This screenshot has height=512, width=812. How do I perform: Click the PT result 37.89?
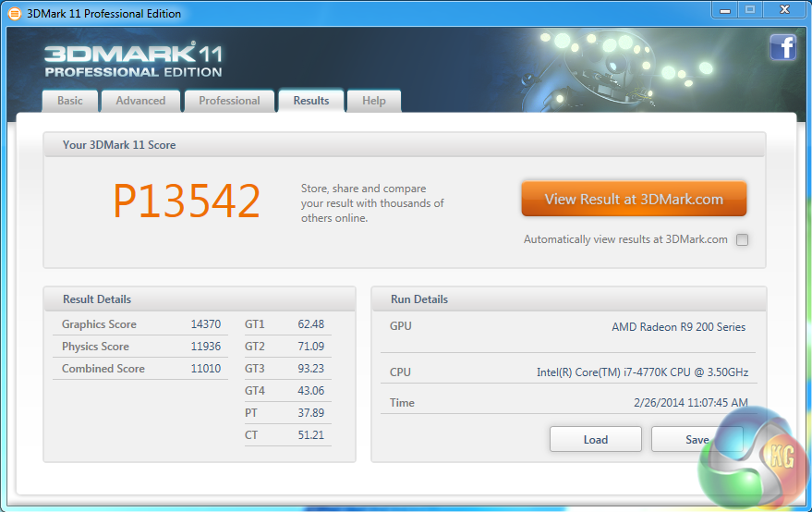[x=310, y=413]
